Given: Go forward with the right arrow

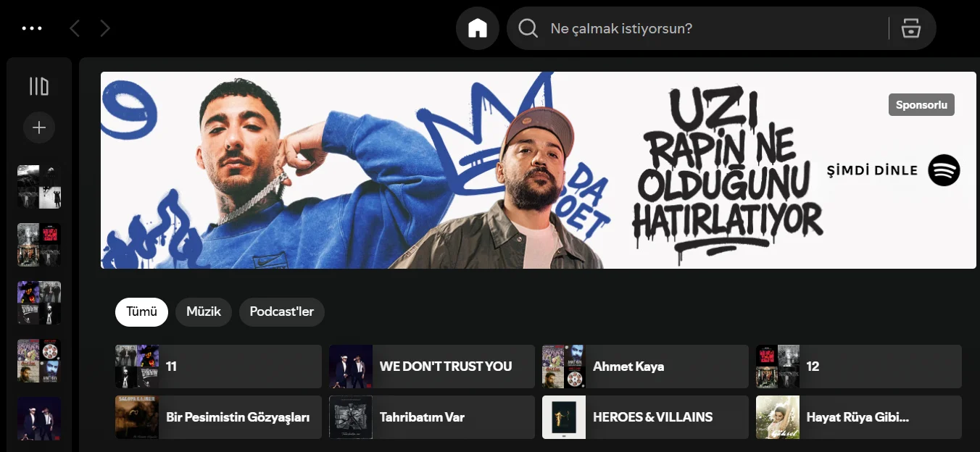Looking at the screenshot, I should coord(105,28).
